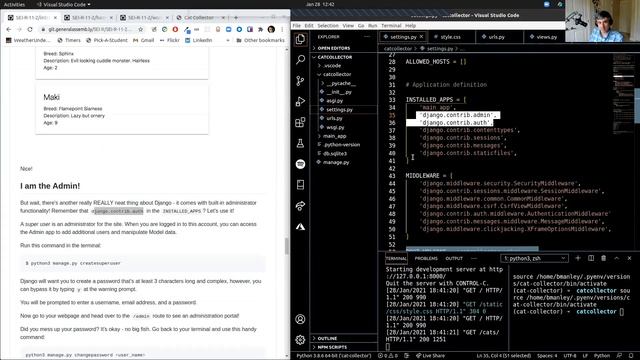Open the Testing flask icon in activity bar
This screenshot has height=360, width=640.
click(300, 143)
